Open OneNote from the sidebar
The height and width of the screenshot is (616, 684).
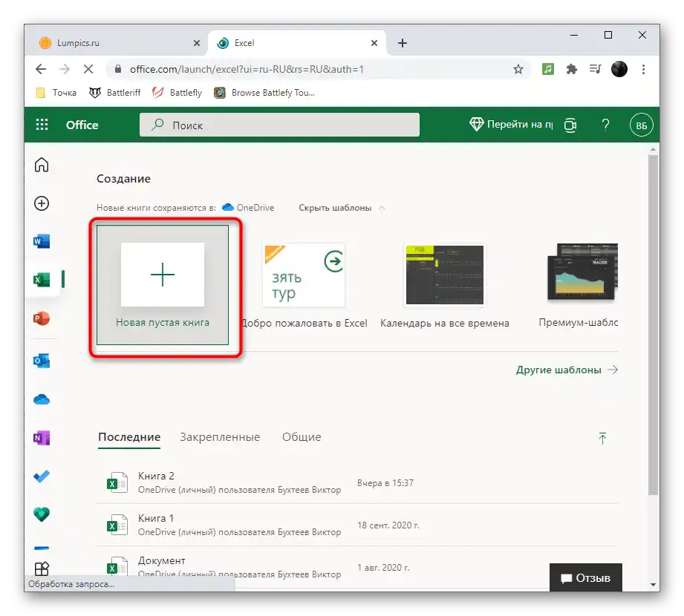[x=42, y=438]
